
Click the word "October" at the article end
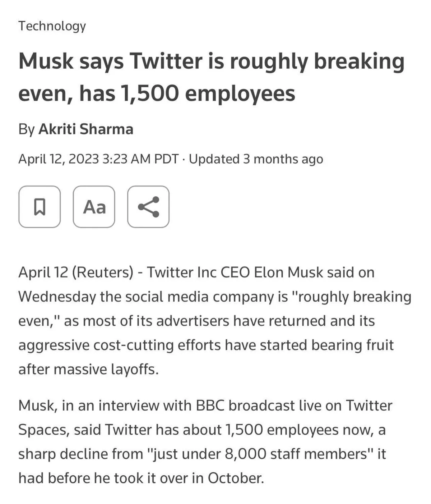[x=236, y=478]
